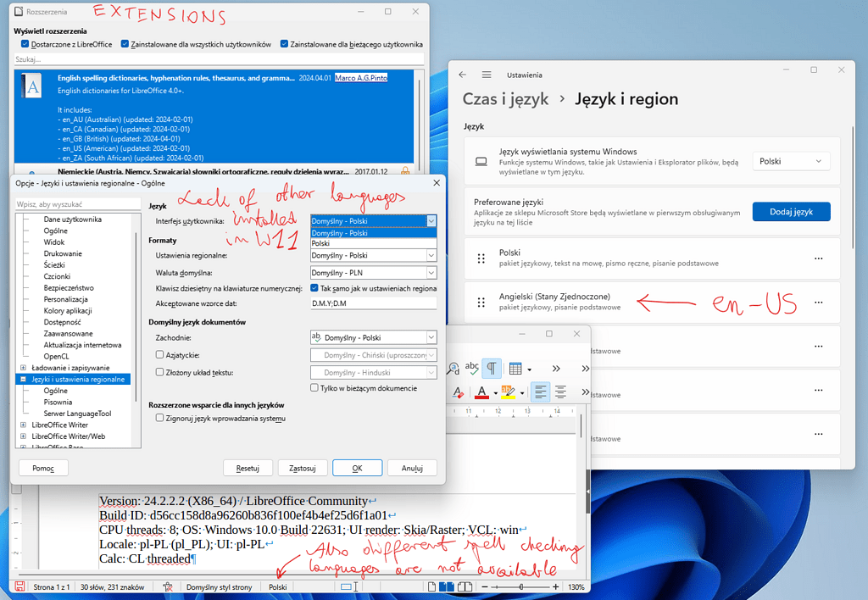
Task: Expand the font color dropdown arrow
Action: [x=495, y=392]
